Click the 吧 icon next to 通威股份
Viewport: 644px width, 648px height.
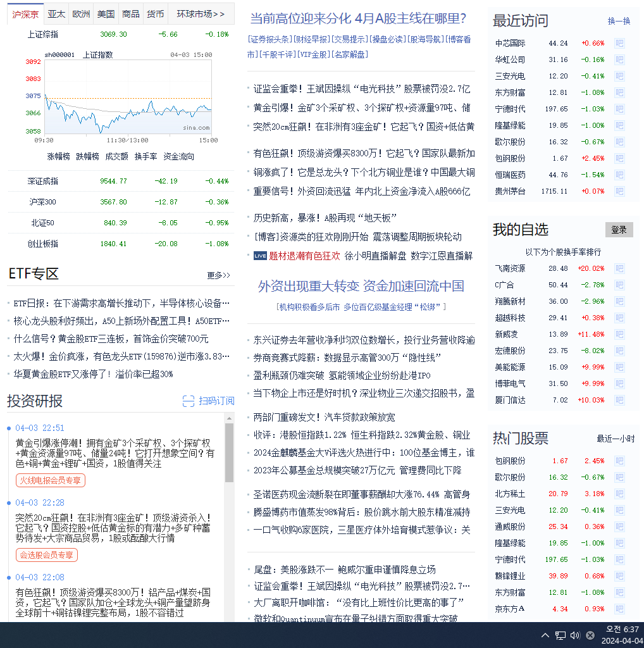click(x=619, y=527)
